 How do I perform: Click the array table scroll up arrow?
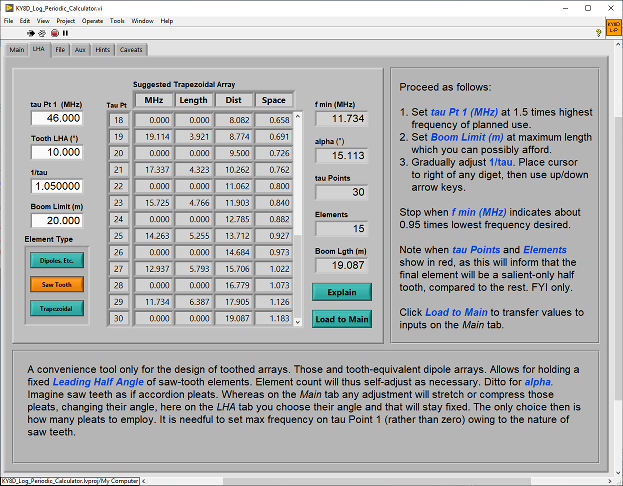point(298,116)
